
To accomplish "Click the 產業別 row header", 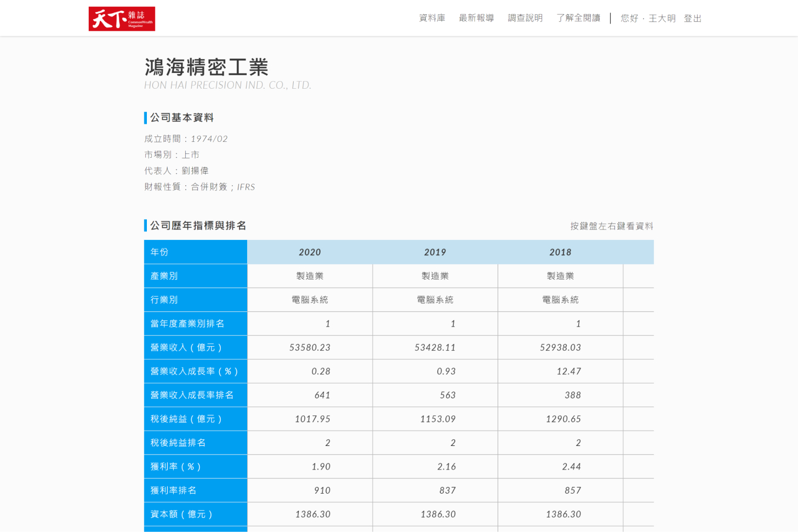I will (196, 276).
